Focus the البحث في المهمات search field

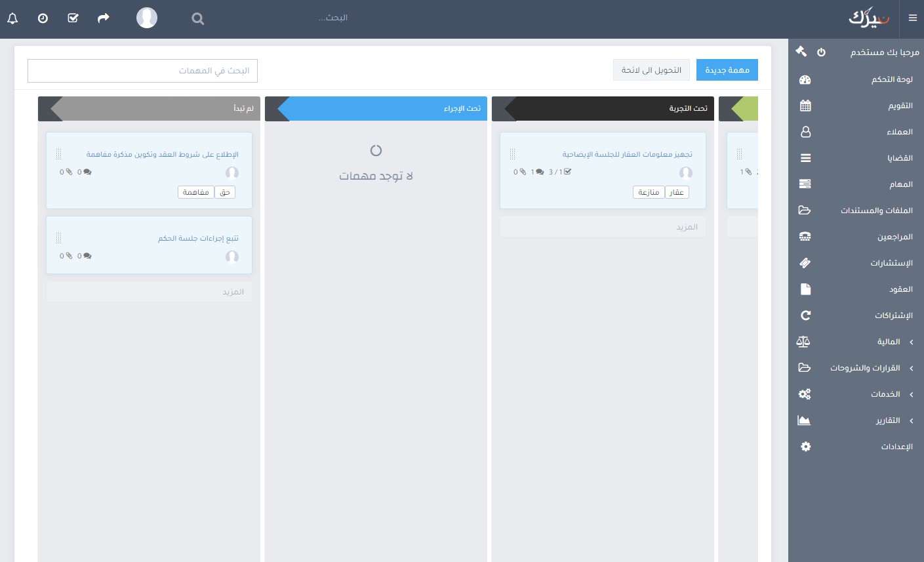coord(142,71)
